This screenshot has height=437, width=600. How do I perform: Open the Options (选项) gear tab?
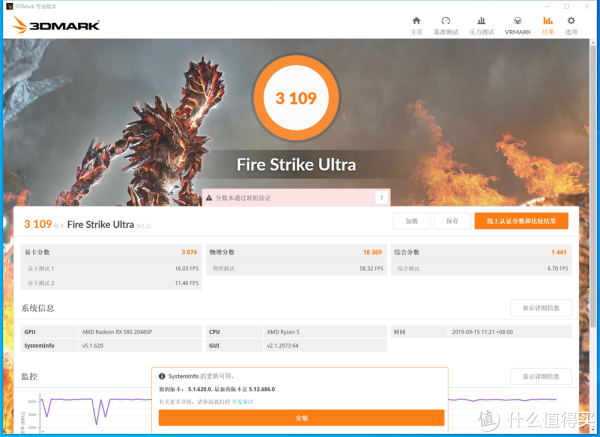point(571,26)
